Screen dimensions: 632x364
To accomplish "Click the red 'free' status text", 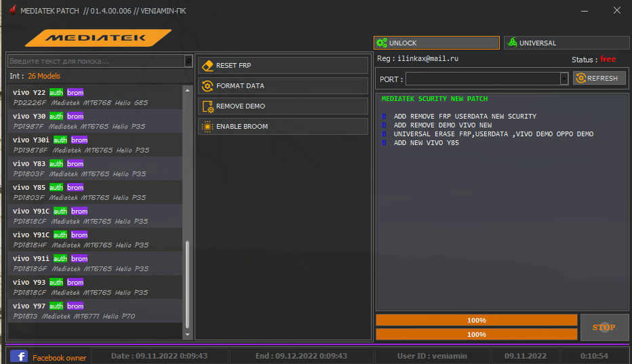I will 608,59.
